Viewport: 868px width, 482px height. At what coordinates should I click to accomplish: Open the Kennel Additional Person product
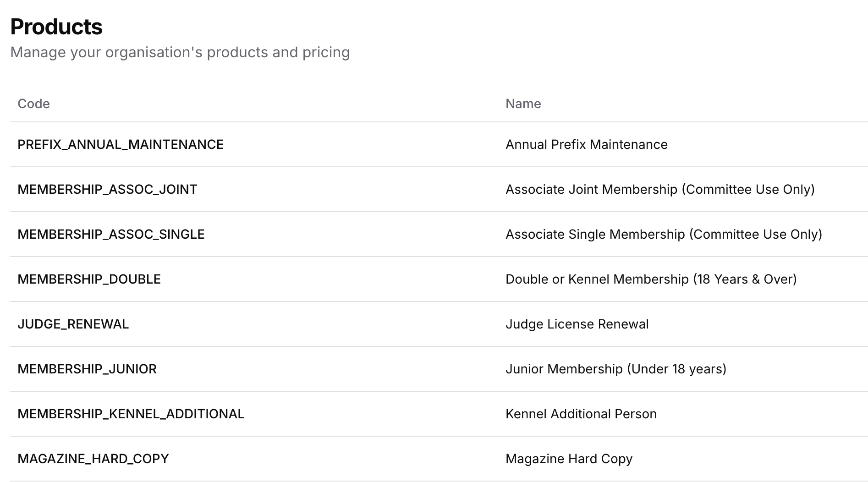(581, 413)
